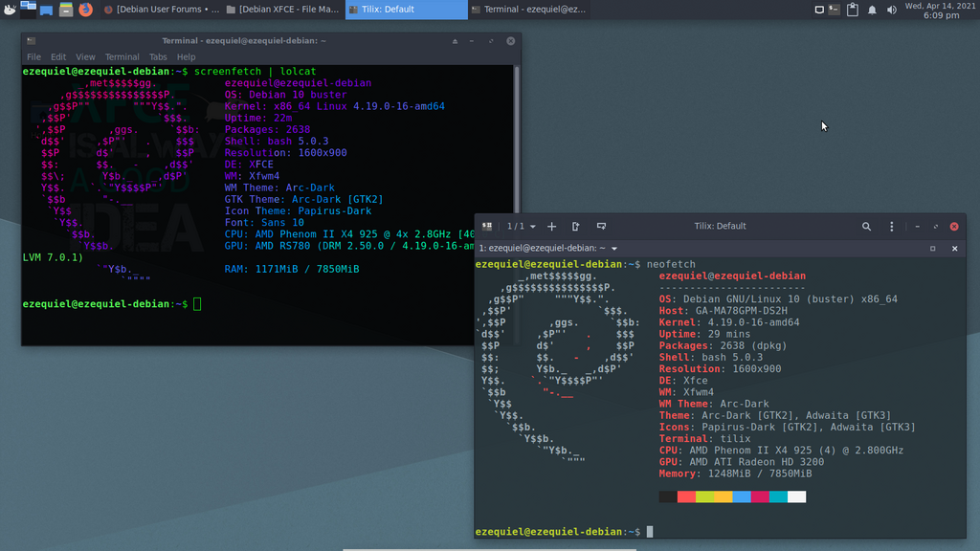Close the Tilix terminal pane
The width and height of the screenshot is (980, 551).
pos(954,249)
